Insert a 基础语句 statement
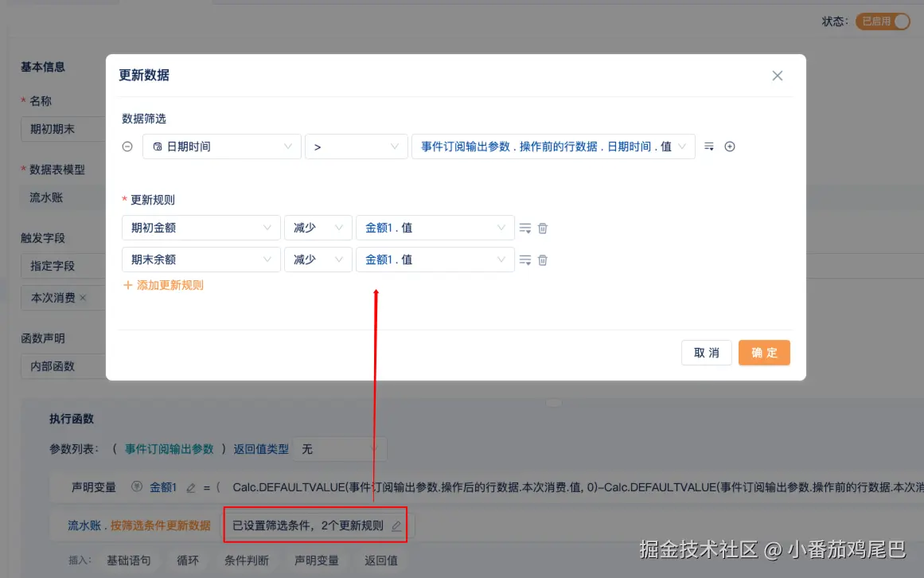The height and width of the screenshot is (578, 924). [128, 560]
